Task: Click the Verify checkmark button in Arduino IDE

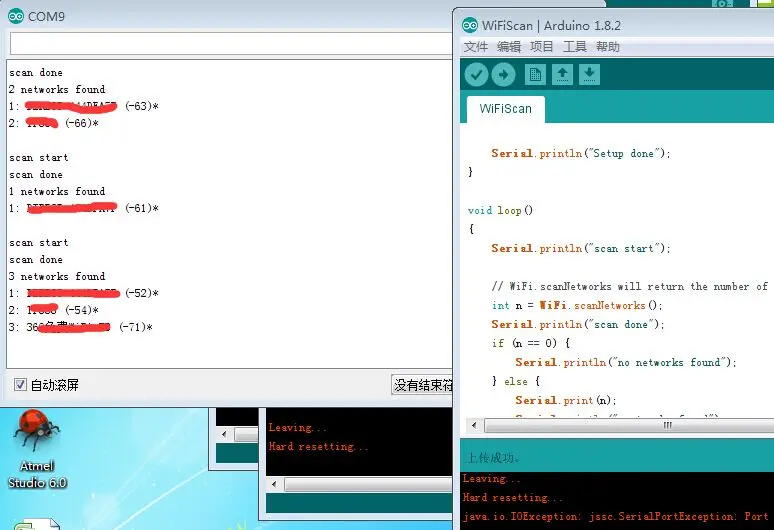Action: pyautogui.click(x=476, y=75)
